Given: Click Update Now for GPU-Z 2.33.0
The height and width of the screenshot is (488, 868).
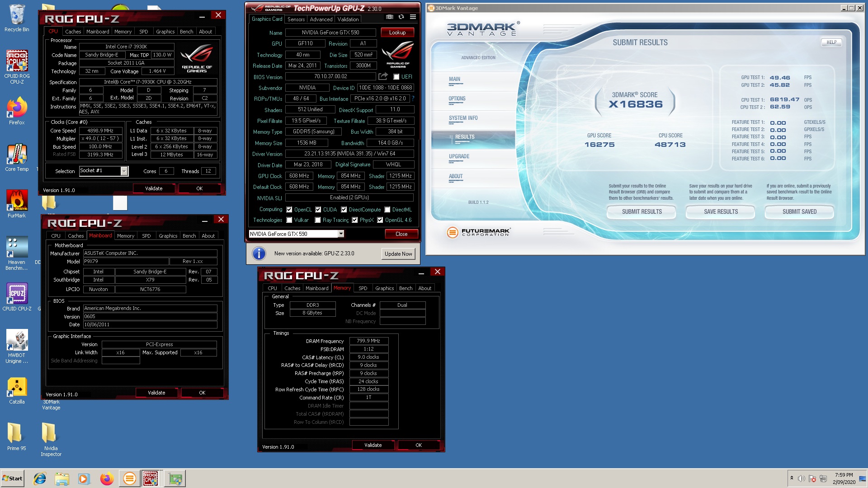Looking at the screenshot, I should [x=398, y=254].
